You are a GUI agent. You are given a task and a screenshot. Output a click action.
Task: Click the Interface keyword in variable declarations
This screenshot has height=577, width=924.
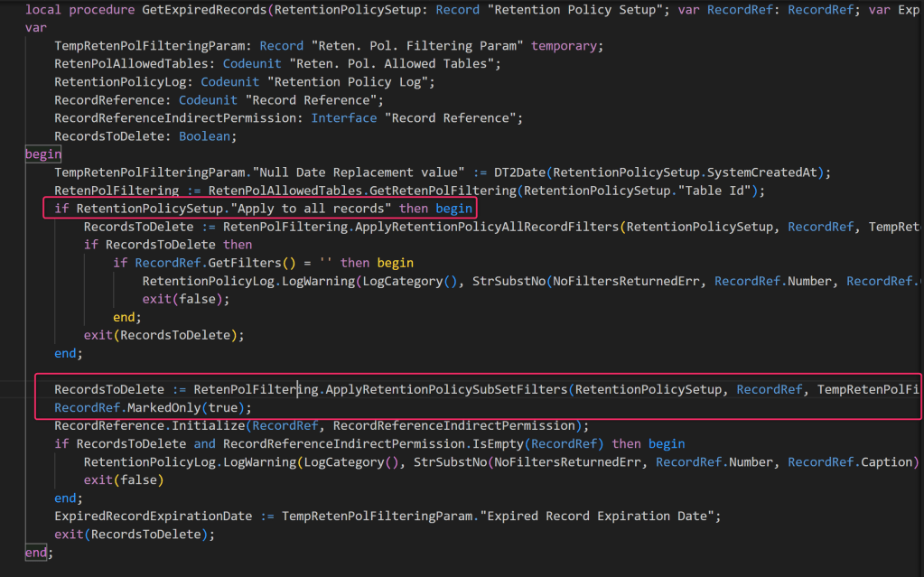344,118
